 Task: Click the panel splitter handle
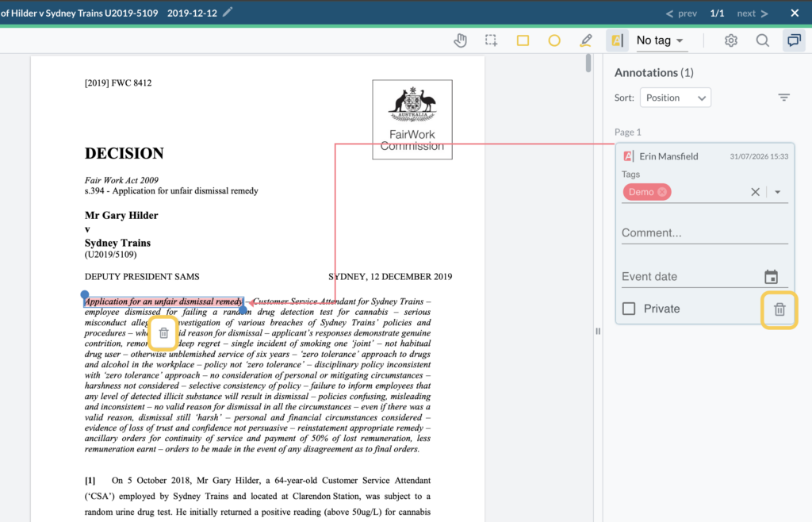tap(598, 331)
